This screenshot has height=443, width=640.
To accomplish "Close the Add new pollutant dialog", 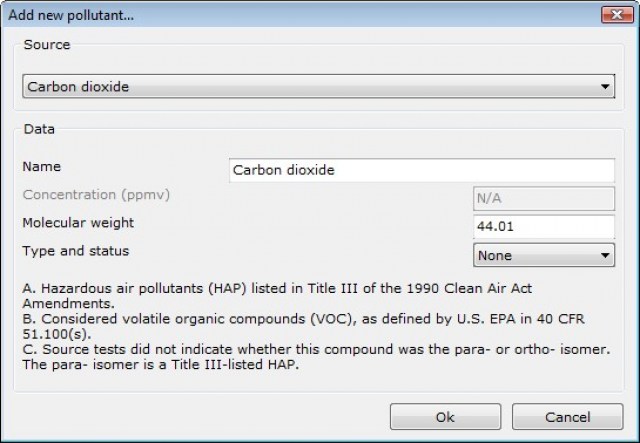I will [x=614, y=15].
